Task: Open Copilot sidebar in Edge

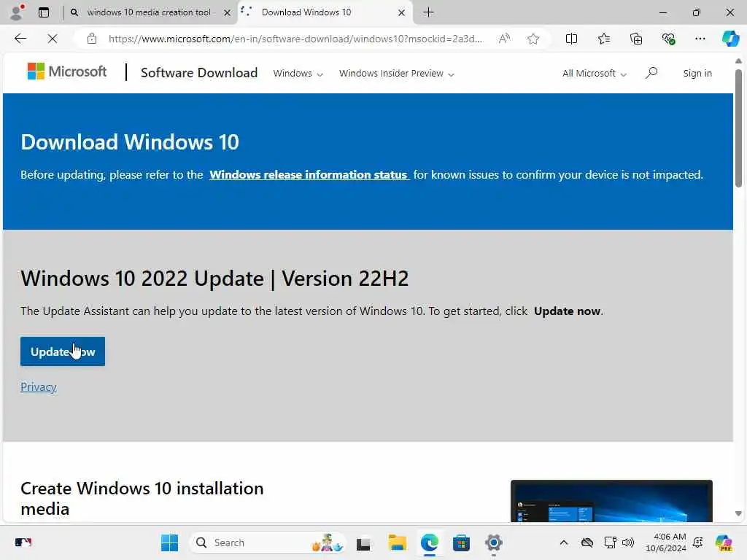Action: tap(730, 39)
